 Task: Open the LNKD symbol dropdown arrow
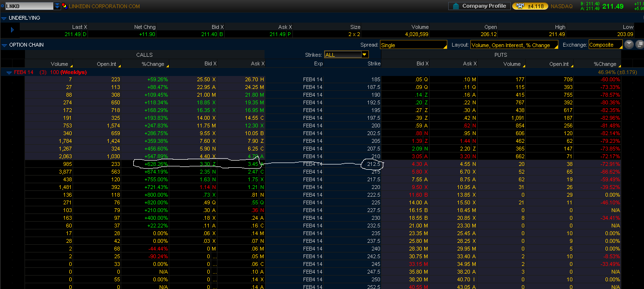57,6
